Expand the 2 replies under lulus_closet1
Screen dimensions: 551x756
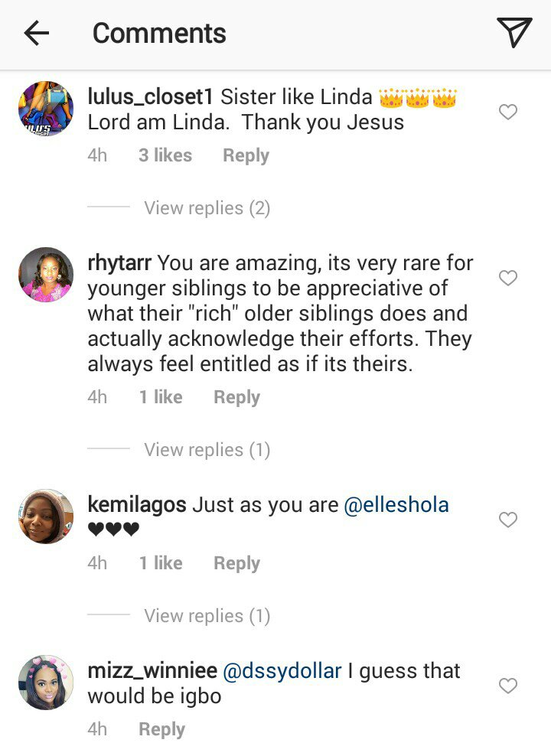coord(207,208)
